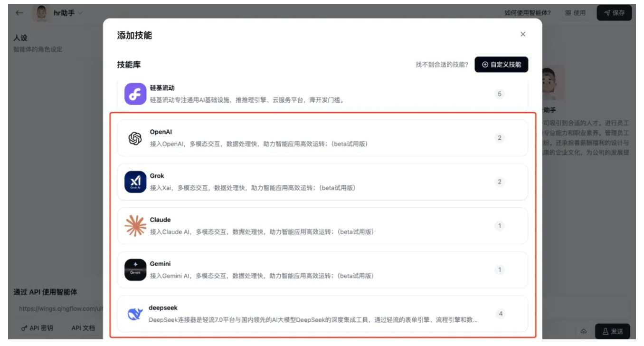This screenshot has height=346, width=644.
Task: Click the 自定义技能 button
Action: point(501,64)
